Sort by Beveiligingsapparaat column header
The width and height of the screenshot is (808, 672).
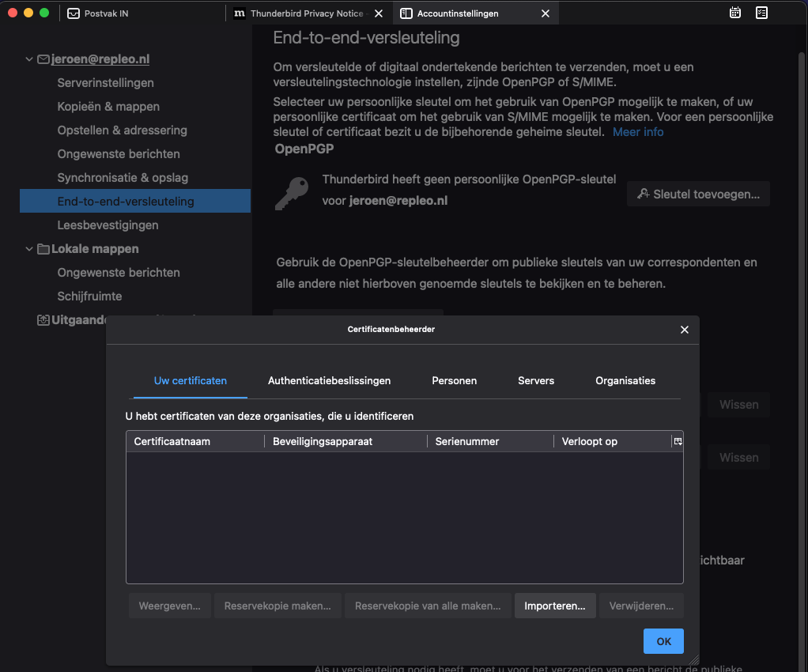pos(345,441)
